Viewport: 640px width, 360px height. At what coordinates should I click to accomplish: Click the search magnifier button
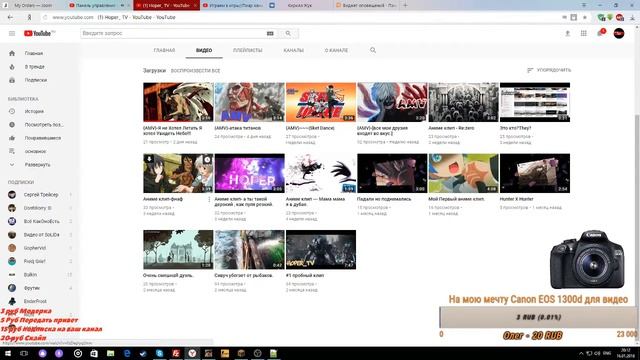(x=288, y=33)
